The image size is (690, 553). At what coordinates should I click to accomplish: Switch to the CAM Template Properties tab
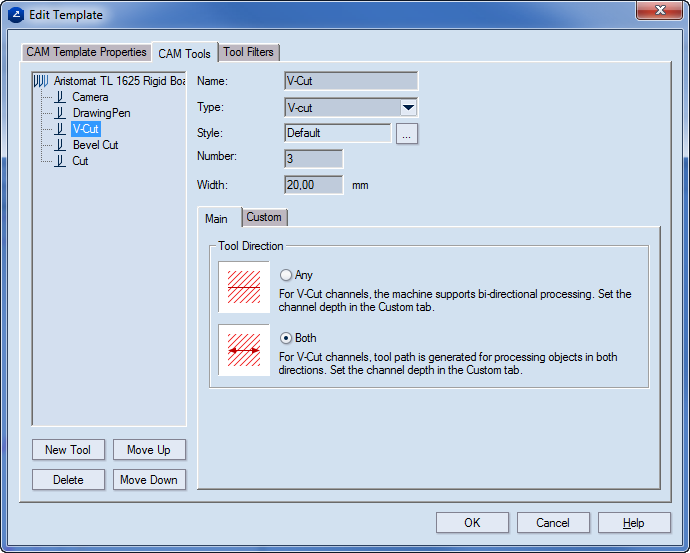tap(86, 52)
